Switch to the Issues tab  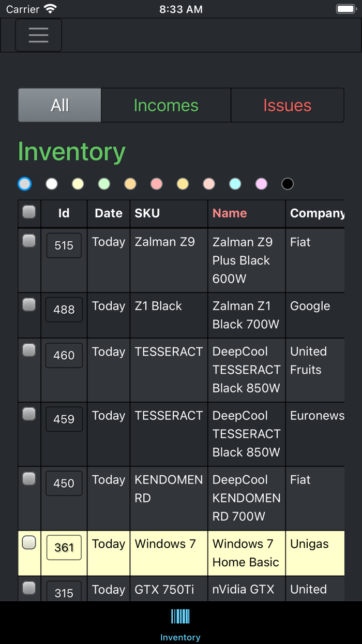click(x=288, y=105)
